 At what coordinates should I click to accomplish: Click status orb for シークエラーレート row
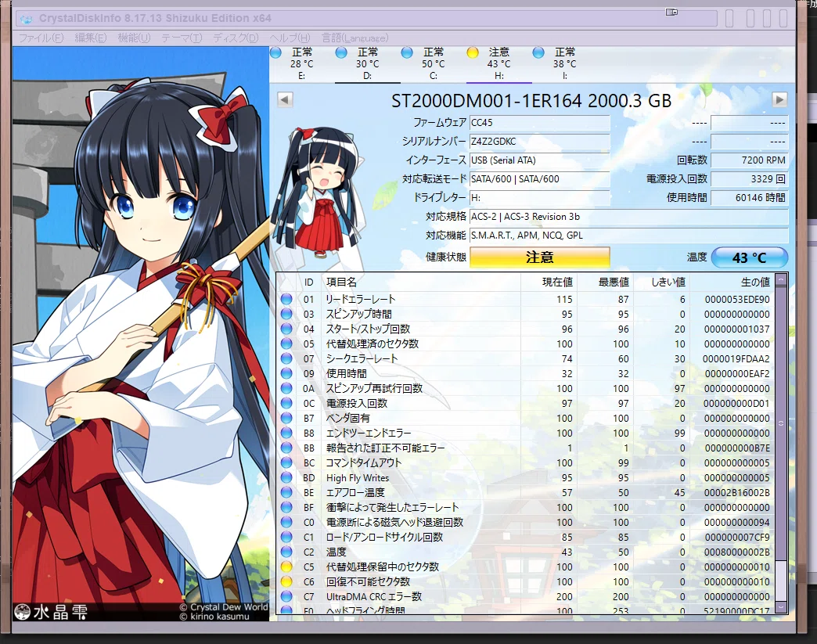(x=286, y=358)
